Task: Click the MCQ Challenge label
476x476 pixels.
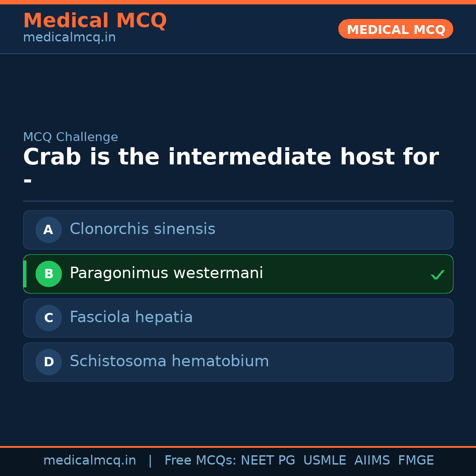Action: 71,137
